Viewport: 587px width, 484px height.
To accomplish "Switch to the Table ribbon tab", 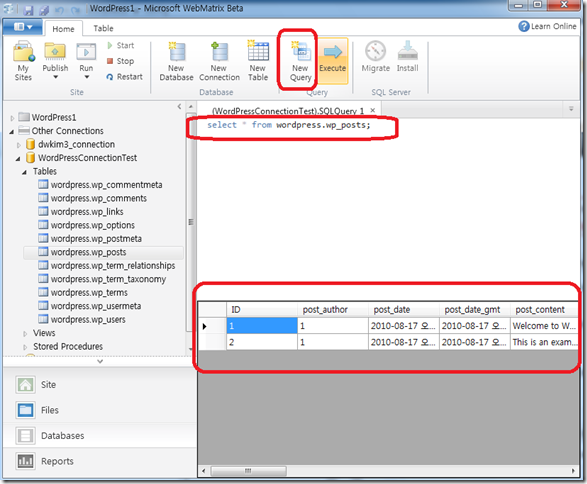I will pos(103,28).
